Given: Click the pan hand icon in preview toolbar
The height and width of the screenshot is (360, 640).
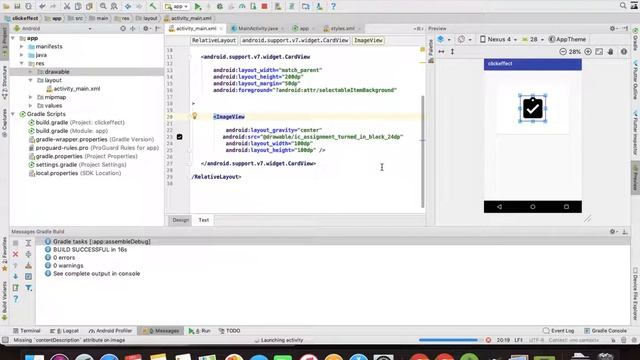Looking at the screenshot, I should (611, 51).
